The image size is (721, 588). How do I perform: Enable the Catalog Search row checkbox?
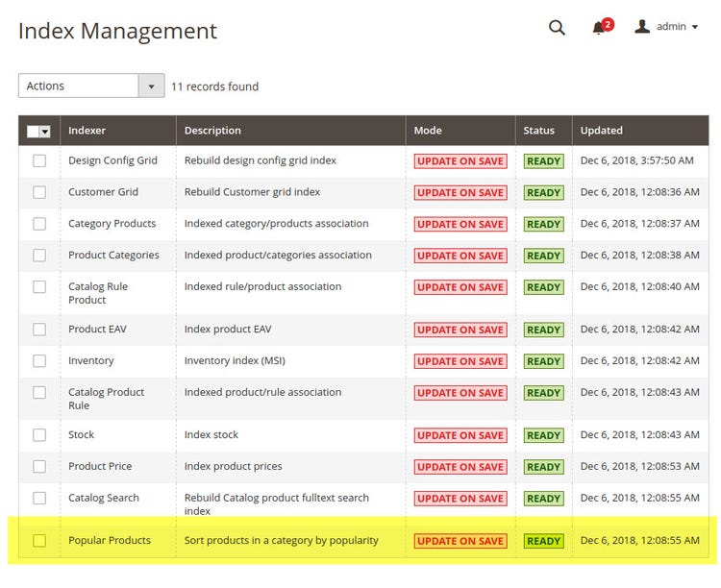39,498
